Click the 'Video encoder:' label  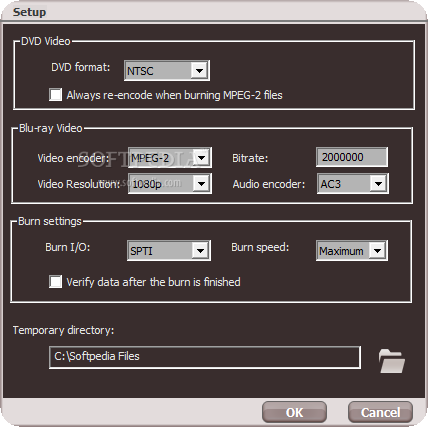73,158
